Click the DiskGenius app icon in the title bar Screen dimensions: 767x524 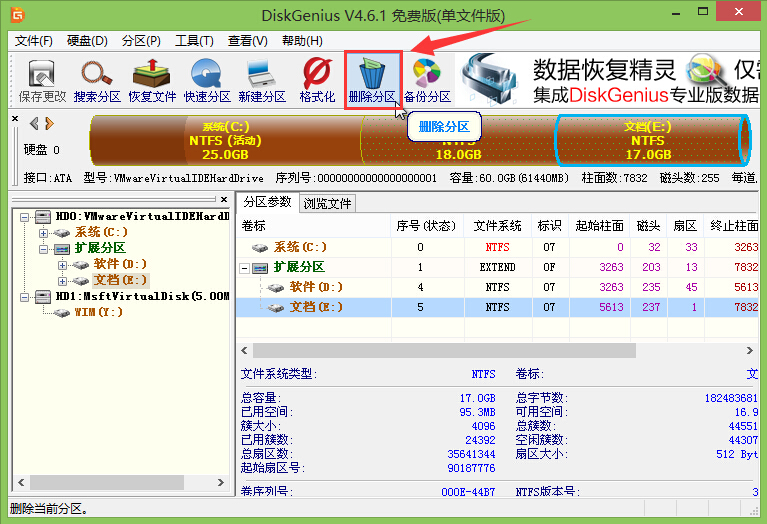point(18,15)
